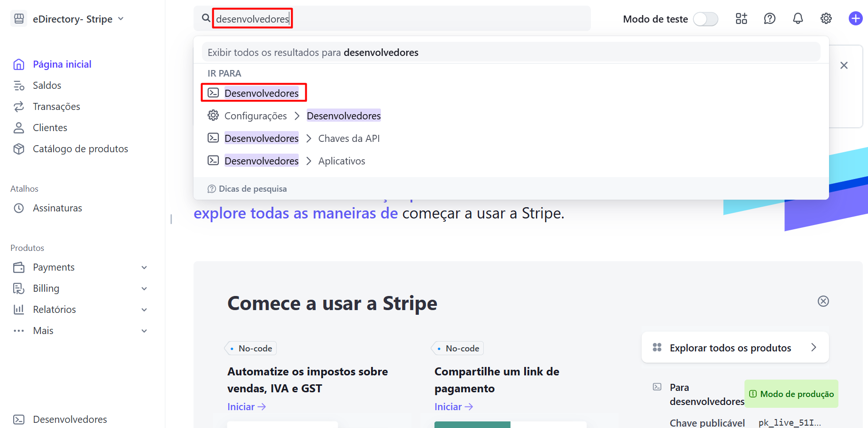
Task: Open the settings gear icon
Action: point(826,18)
